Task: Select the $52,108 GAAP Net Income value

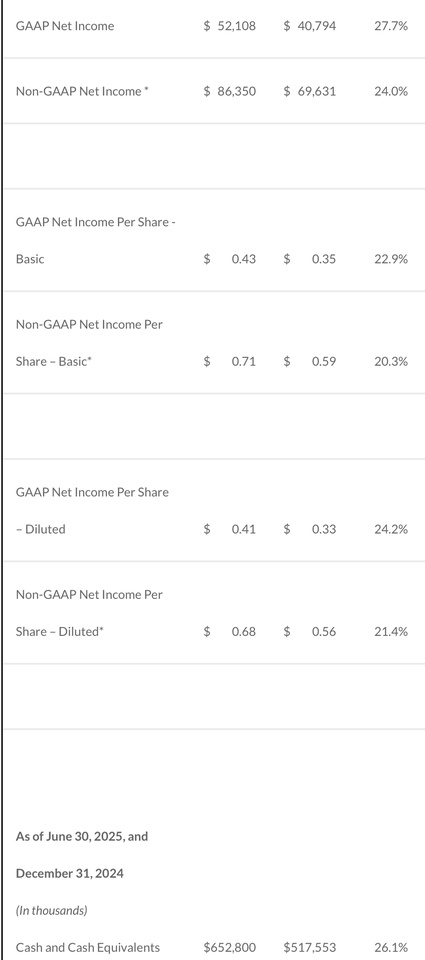Action: click(x=230, y=26)
